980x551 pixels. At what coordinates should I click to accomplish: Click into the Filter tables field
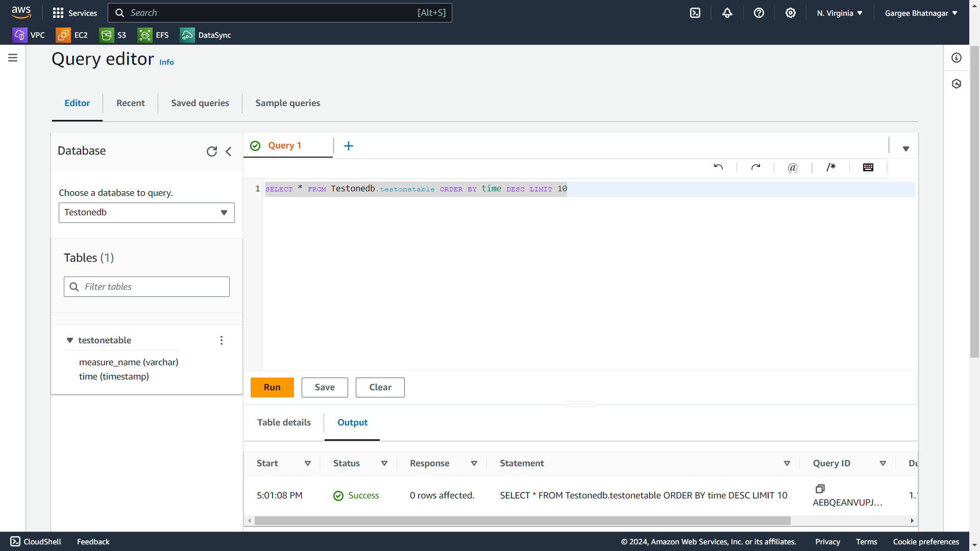tap(153, 287)
